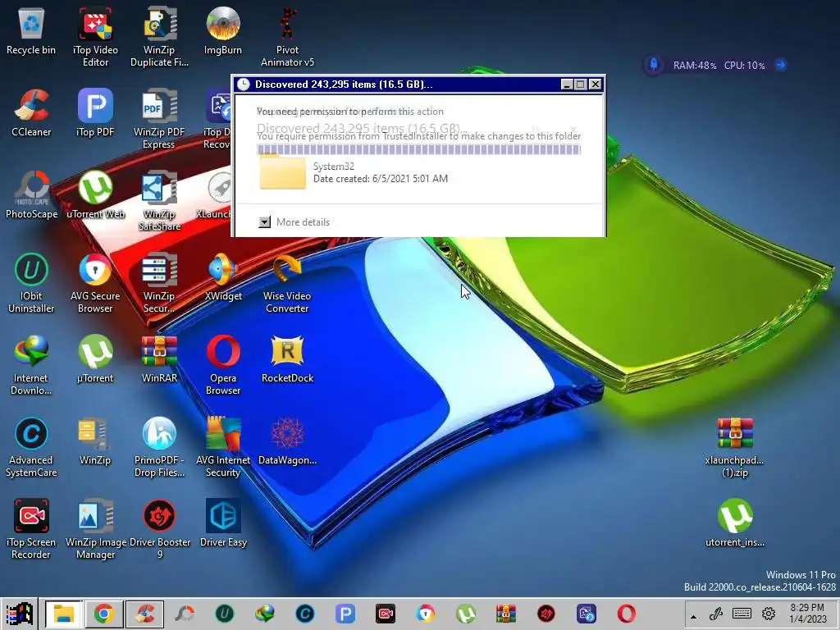Viewport: 840px width, 630px height.
Task: Select the RocketDock desktop icon
Action: pos(287,359)
